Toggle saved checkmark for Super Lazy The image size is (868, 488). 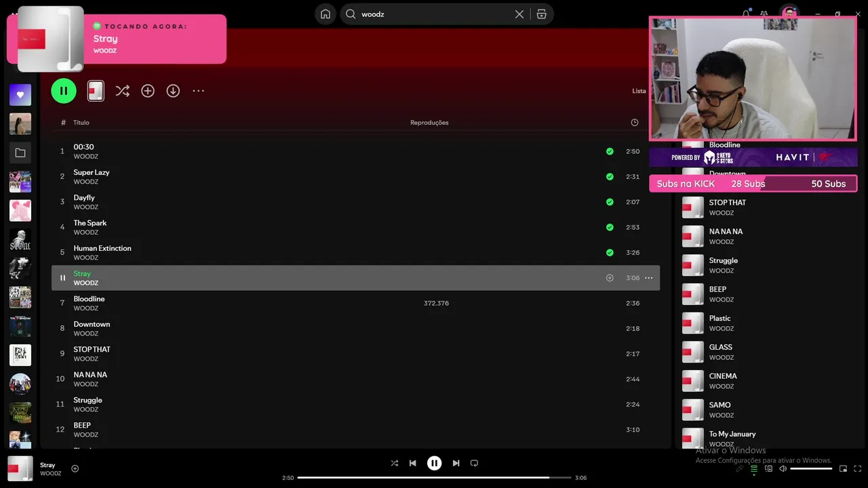pyautogui.click(x=610, y=176)
